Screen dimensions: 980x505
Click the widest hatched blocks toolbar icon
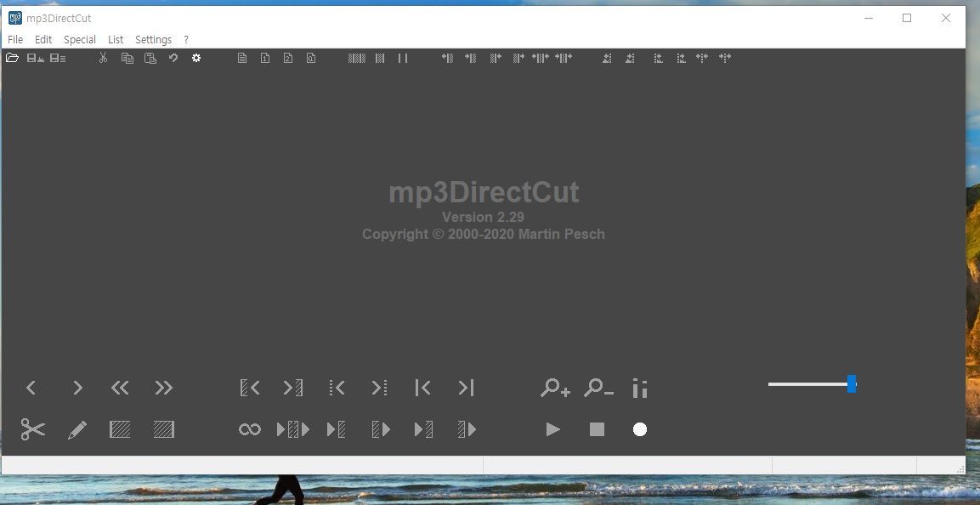[357, 58]
